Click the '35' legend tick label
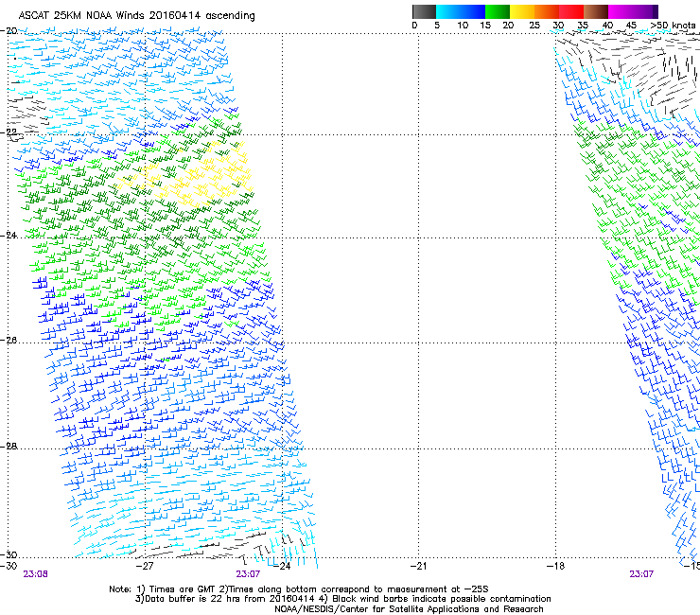The height and width of the screenshot is (615, 700). pos(583,26)
